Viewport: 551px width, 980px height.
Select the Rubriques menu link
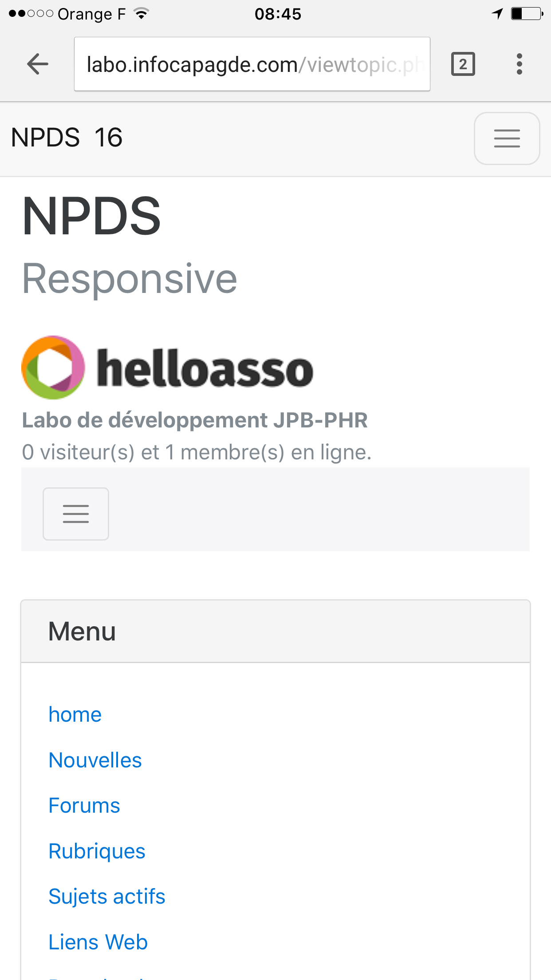[x=97, y=851]
